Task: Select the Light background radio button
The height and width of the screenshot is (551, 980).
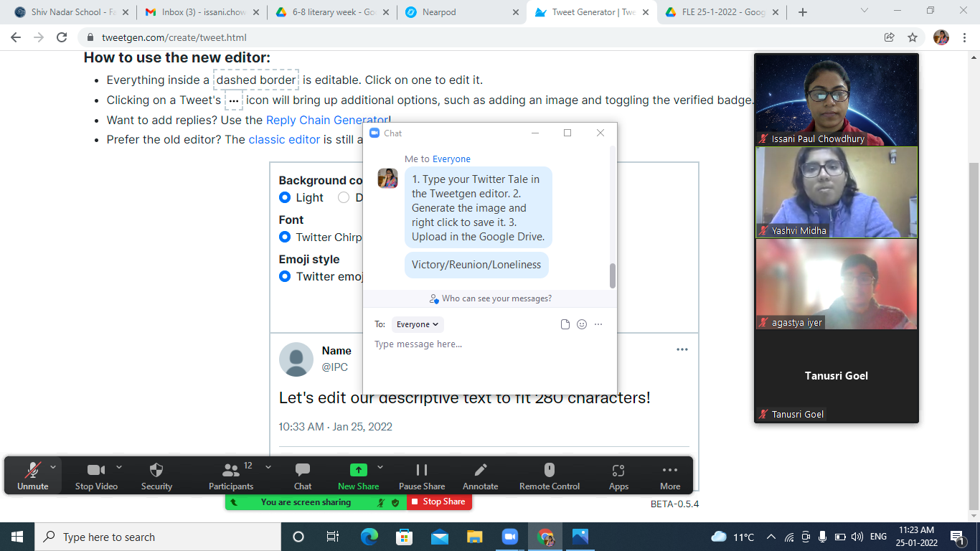Action: [x=285, y=197]
